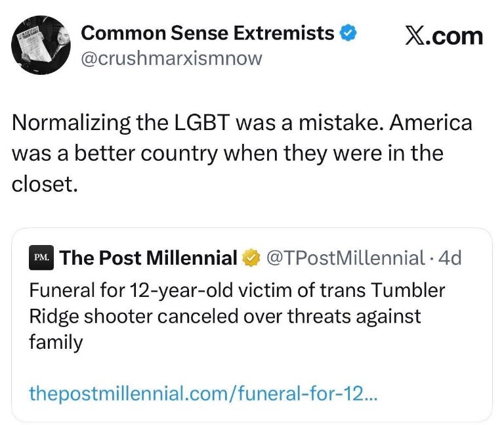
Task: Select the @crushmarxismnow handle
Action: tap(171, 58)
